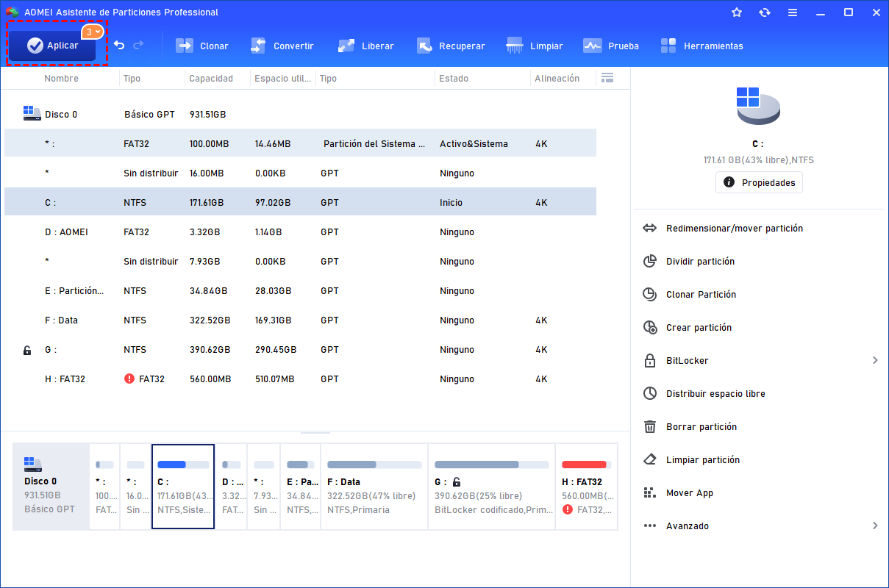Screen dimensions: 889x588
Task: Click the red warning icon on H row
Action: click(x=129, y=379)
